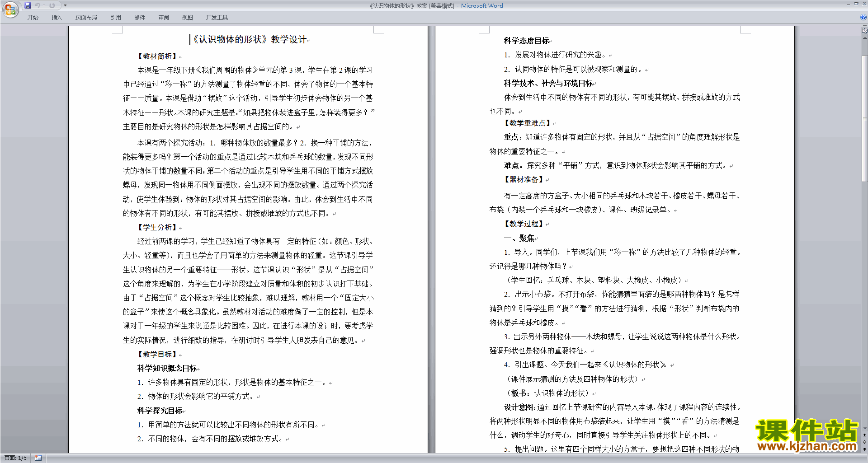868x463 pixels.
Task: Click the subheading 科学技术、社会与环境目标
Action: (x=548, y=84)
